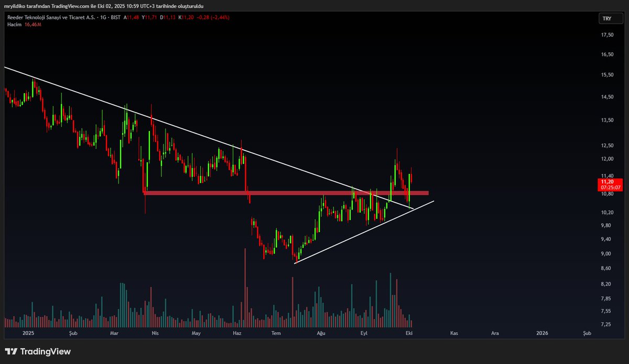Click the 11,40 price axis label
The height and width of the screenshot is (364, 629).
point(607,176)
